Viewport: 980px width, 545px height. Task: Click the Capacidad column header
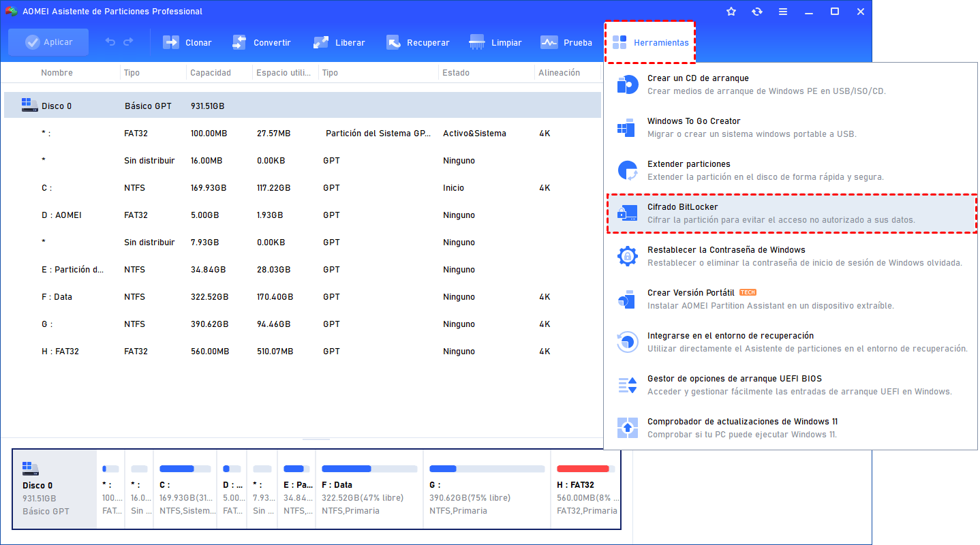point(210,72)
